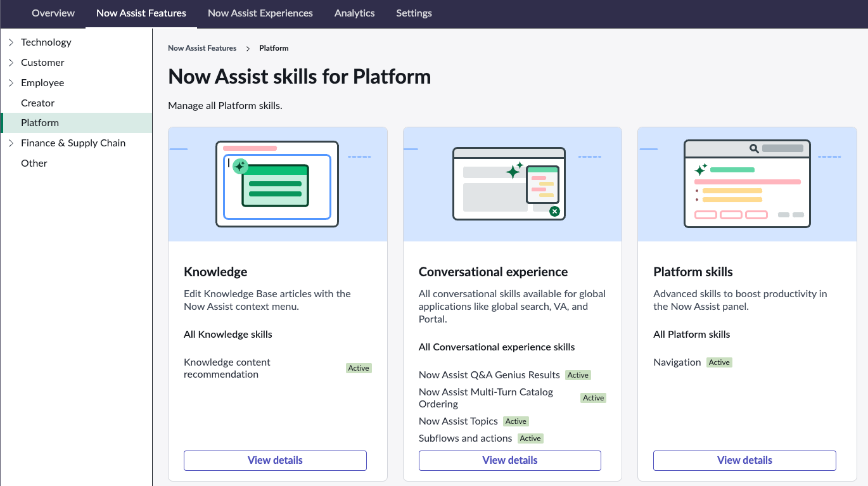The height and width of the screenshot is (486, 868).
Task: Click the Subflows and actions skill
Action: [465, 438]
